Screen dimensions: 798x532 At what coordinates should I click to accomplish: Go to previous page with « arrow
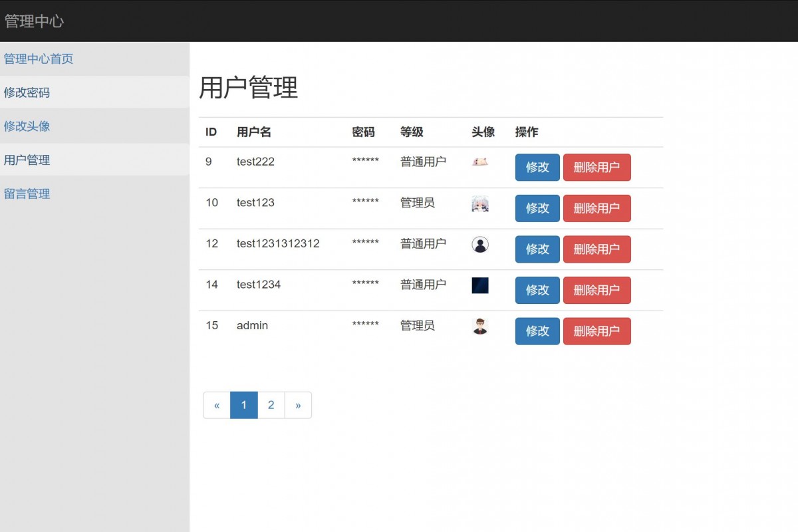point(217,405)
